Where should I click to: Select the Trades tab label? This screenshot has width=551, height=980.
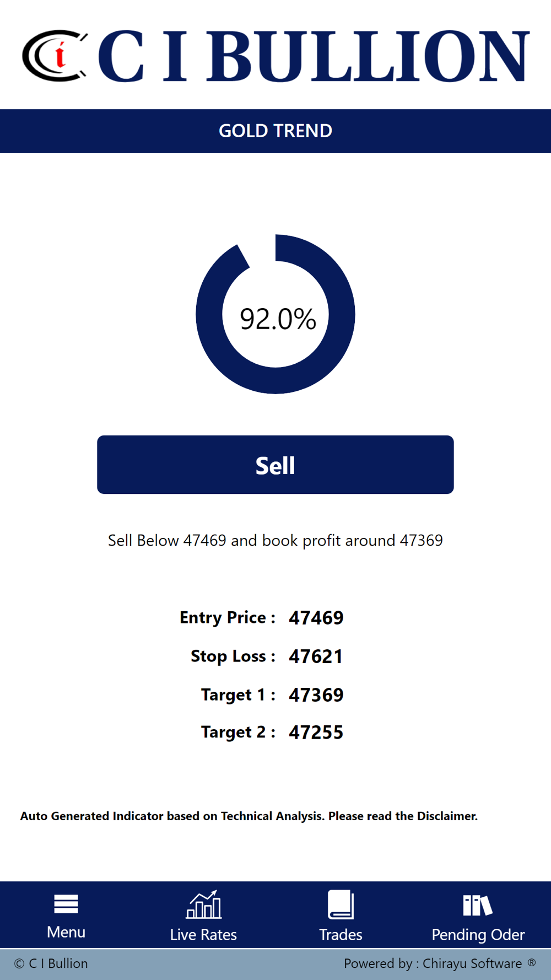341,934
